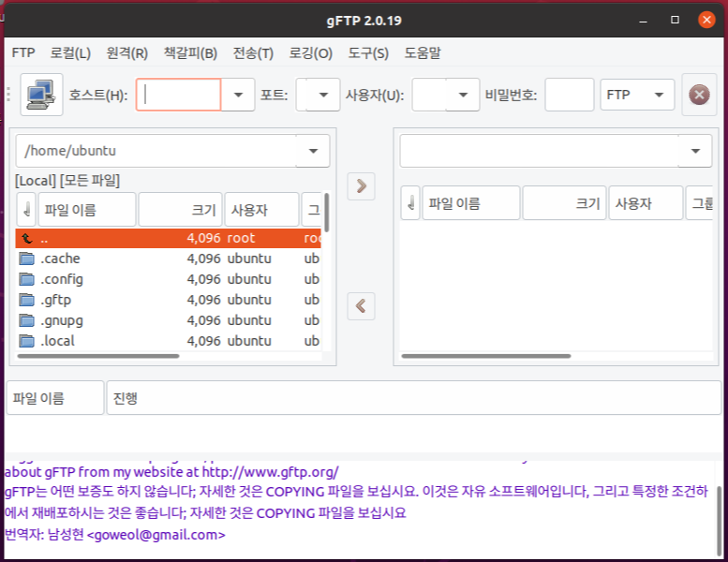Click the 비밀번호 password field
This screenshot has height=562, width=728.
tap(570, 95)
